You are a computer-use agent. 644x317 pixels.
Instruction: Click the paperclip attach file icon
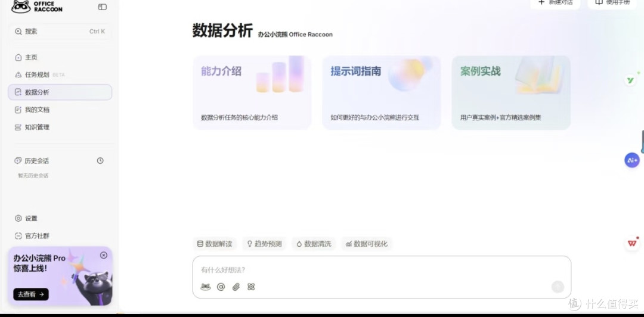[236, 287]
